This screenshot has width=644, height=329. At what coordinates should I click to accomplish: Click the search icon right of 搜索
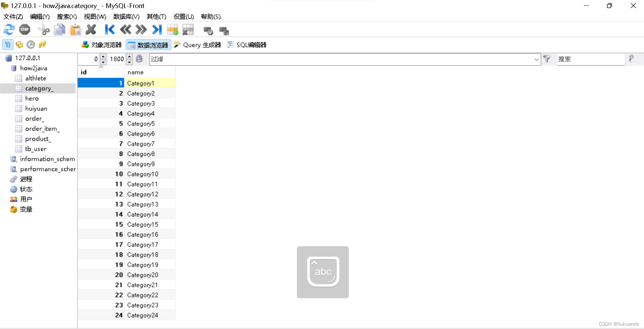(631, 59)
